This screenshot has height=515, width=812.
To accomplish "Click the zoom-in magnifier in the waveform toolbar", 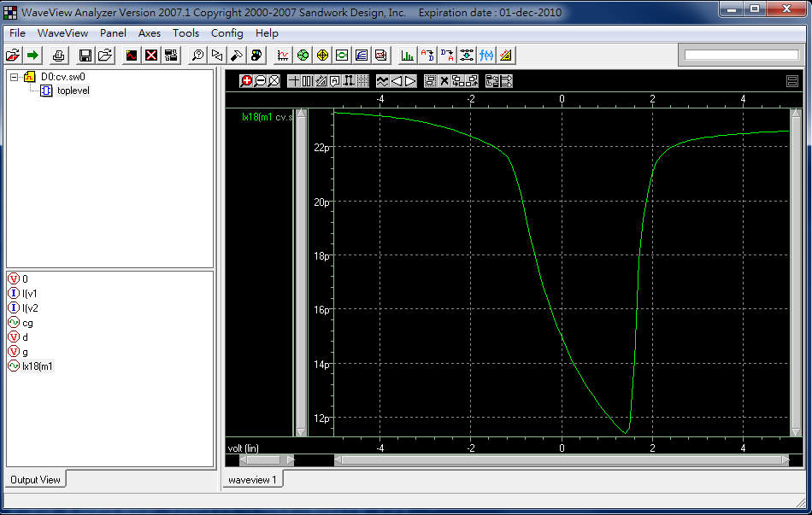I will [246, 81].
